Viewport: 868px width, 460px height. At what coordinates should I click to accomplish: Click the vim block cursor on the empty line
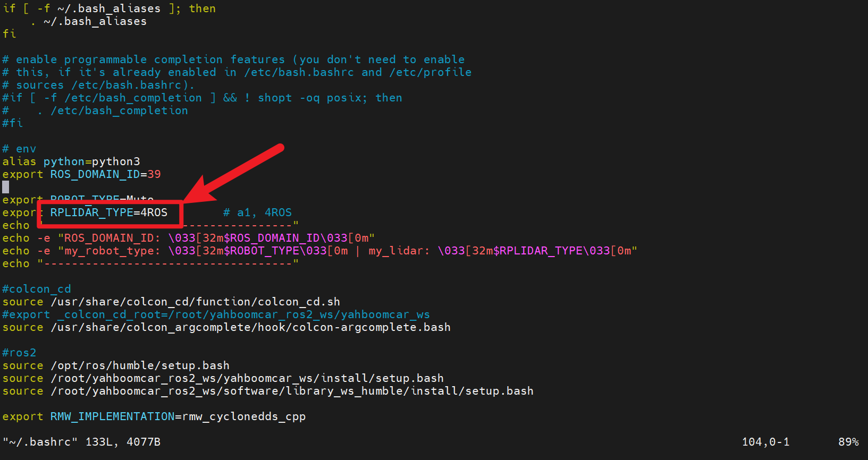pyautogui.click(x=6, y=187)
